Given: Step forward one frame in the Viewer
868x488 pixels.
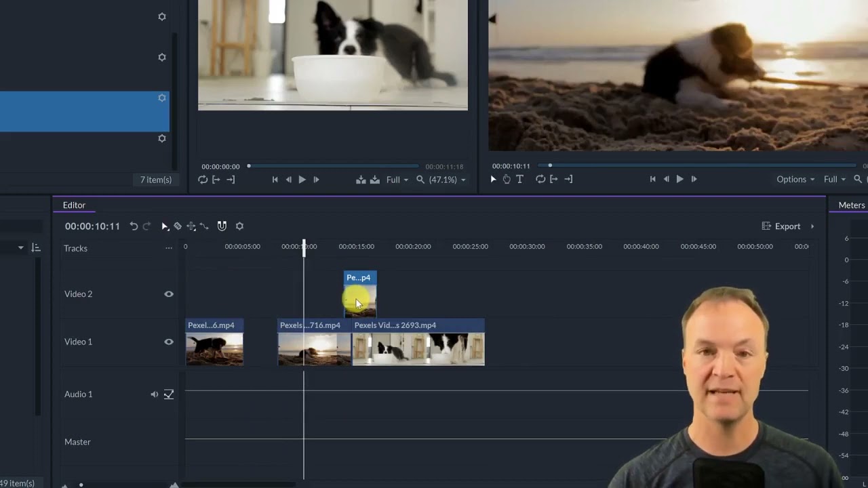Looking at the screenshot, I should [x=694, y=179].
